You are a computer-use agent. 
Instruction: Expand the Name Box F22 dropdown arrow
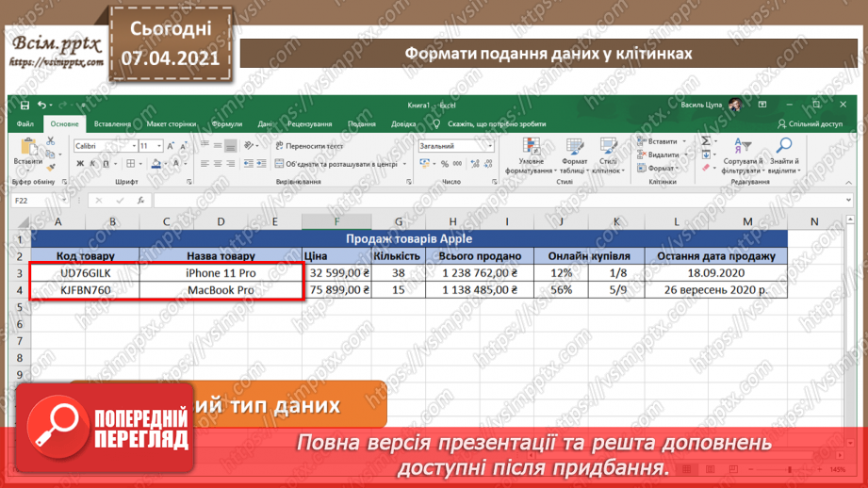64,201
